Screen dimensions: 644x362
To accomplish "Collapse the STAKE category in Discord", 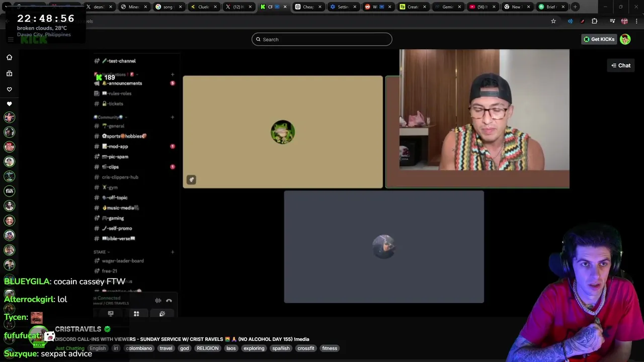I will click(102, 252).
